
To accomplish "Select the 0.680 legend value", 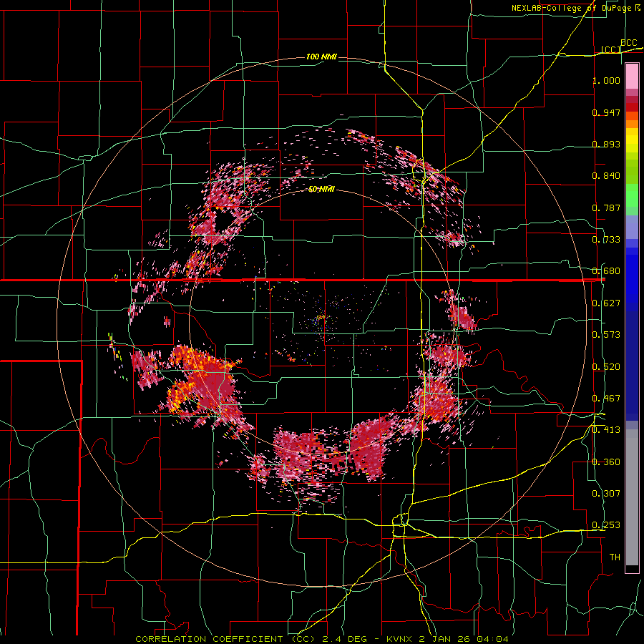I will 606,271.
